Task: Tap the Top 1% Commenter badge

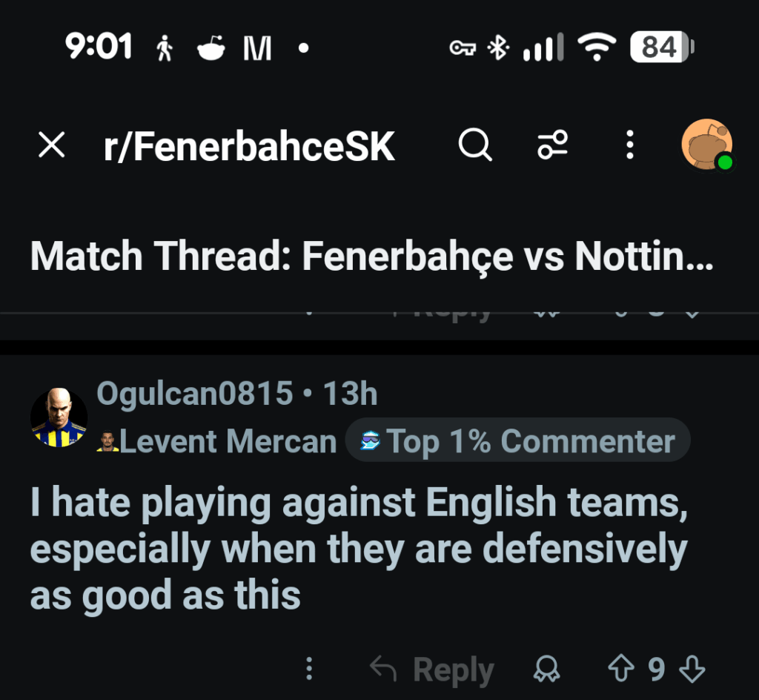Action: click(517, 440)
